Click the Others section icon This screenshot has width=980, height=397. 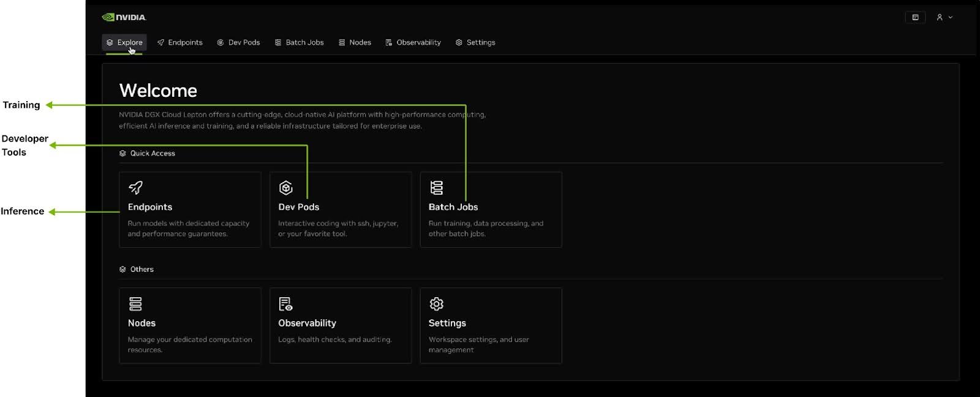point(123,269)
